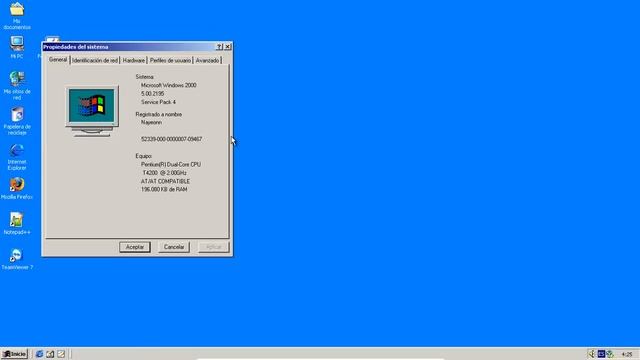Click the 'Equipo' heading label
640x360 pixels.
pyautogui.click(x=144, y=156)
